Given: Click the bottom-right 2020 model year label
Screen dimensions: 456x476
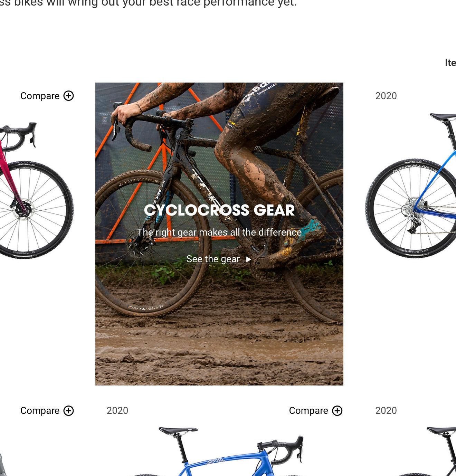Looking at the screenshot, I should [386, 410].
